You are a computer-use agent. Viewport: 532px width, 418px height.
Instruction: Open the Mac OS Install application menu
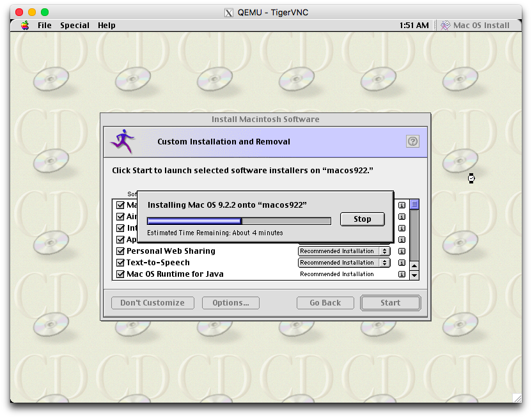click(x=475, y=26)
